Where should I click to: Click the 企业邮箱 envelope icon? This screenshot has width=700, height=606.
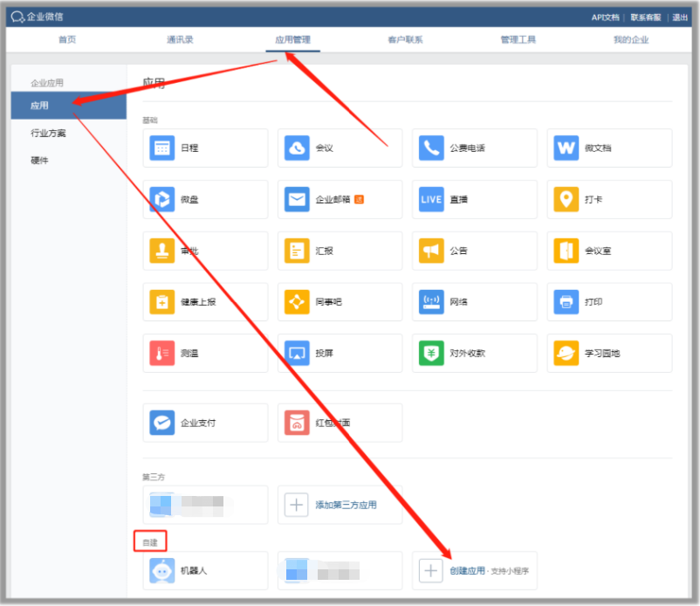tap(297, 199)
